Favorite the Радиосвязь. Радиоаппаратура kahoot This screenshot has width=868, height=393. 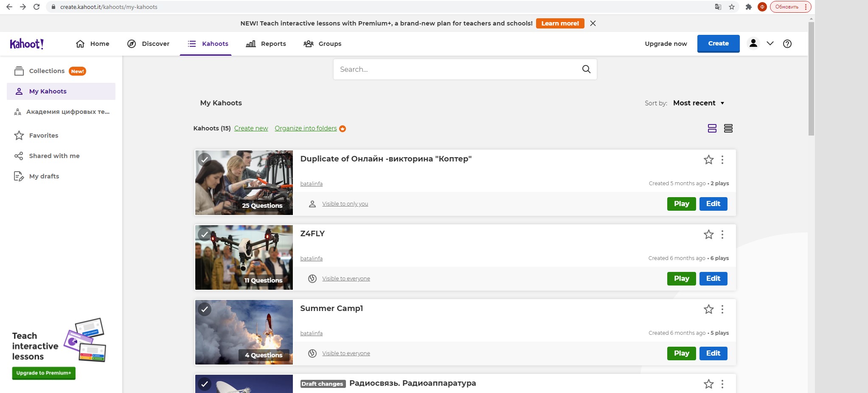tap(709, 384)
